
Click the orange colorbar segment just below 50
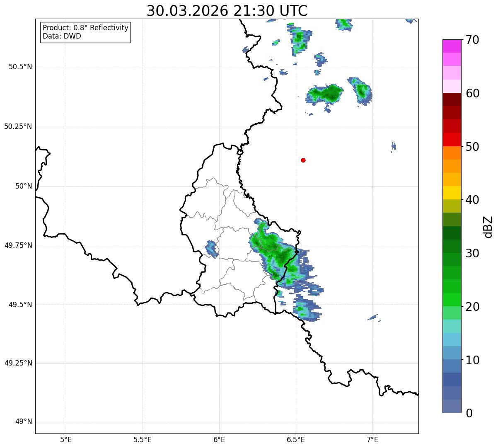point(452,153)
